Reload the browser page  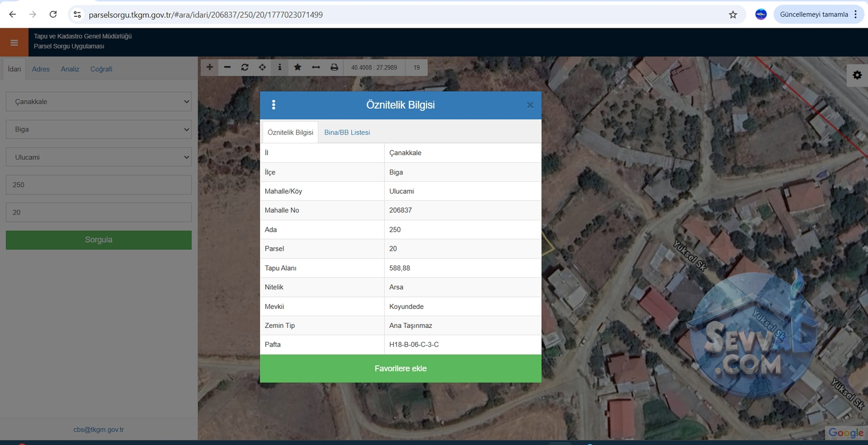pos(53,15)
